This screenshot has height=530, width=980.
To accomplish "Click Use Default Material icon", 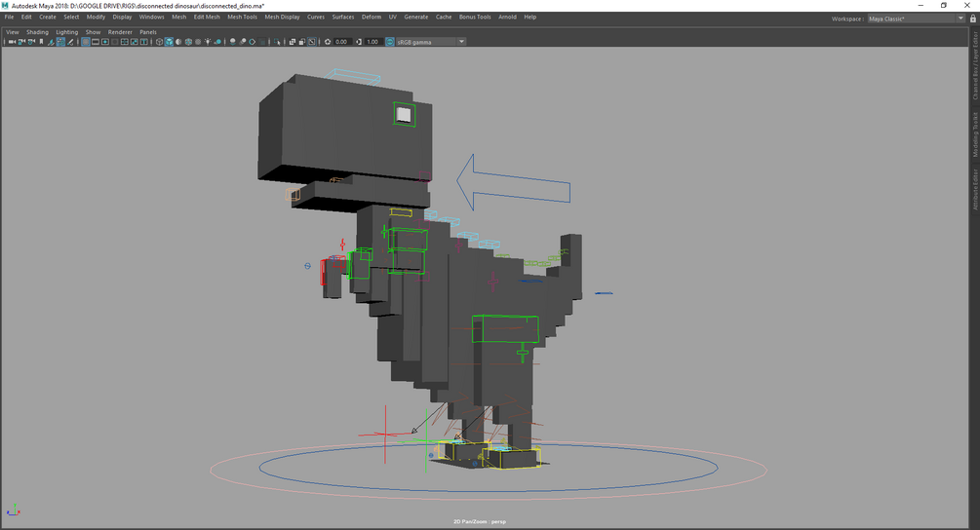I will pos(178,42).
